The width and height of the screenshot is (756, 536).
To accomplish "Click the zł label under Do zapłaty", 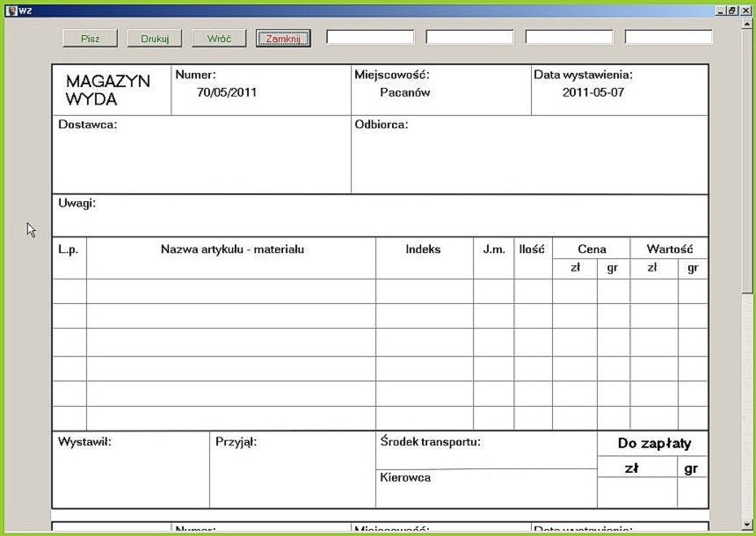I will click(632, 468).
